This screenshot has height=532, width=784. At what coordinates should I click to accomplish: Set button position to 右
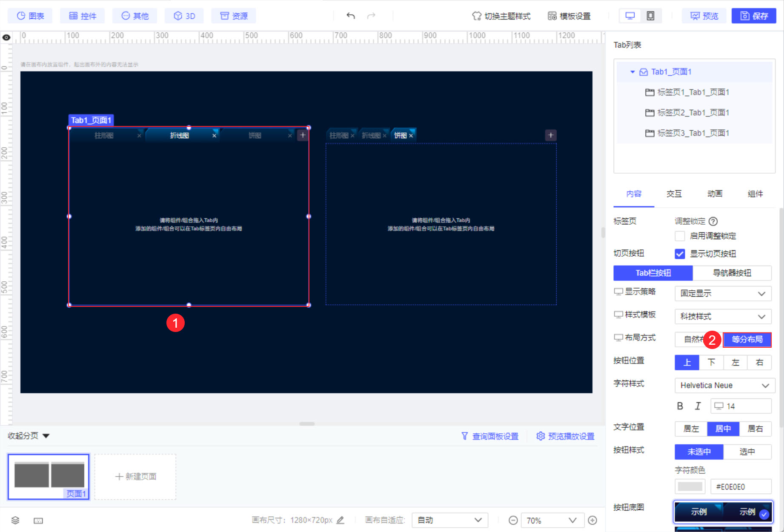(759, 362)
